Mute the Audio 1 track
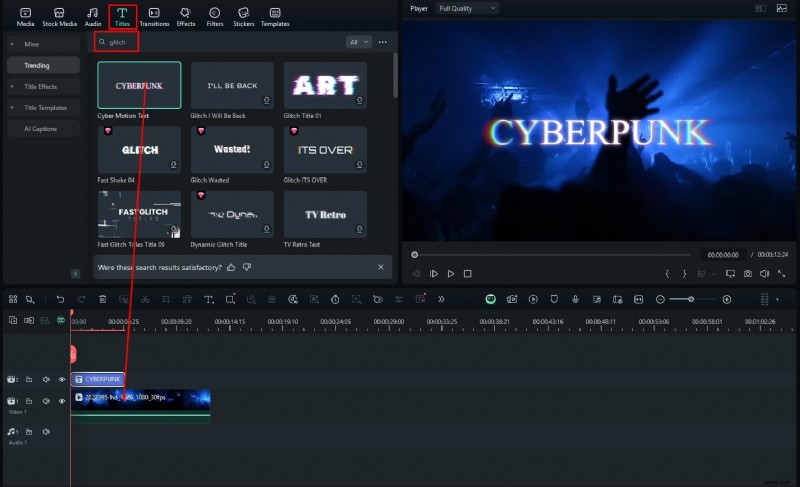The width and height of the screenshot is (800, 487). (46, 432)
